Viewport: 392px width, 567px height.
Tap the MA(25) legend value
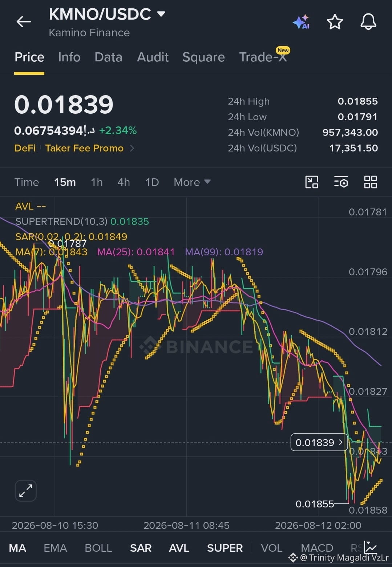pos(136,252)
